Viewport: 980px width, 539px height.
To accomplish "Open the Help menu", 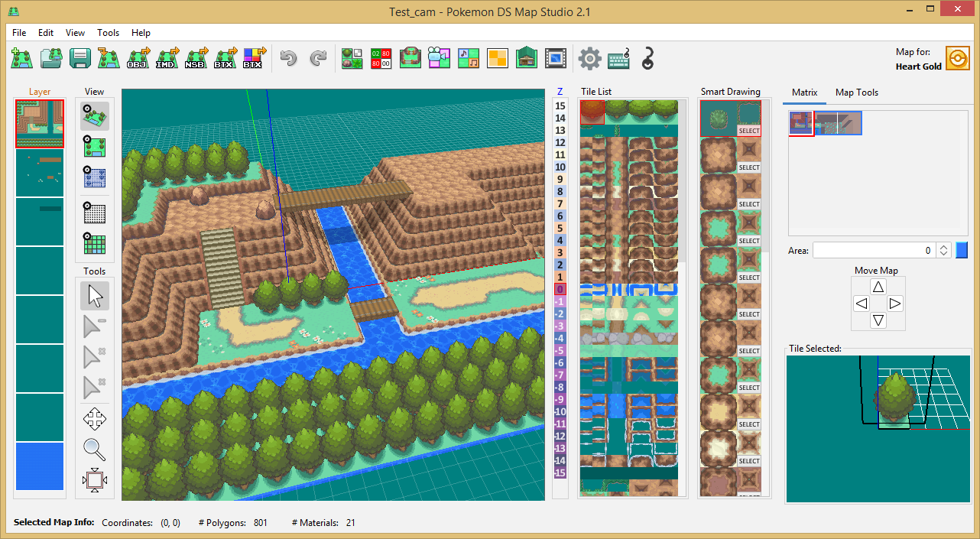I will (x=141, y=33).
